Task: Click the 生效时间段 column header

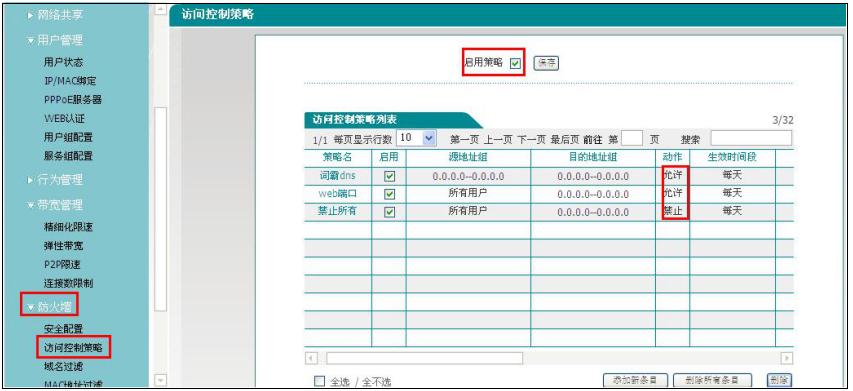Action: 732,158
